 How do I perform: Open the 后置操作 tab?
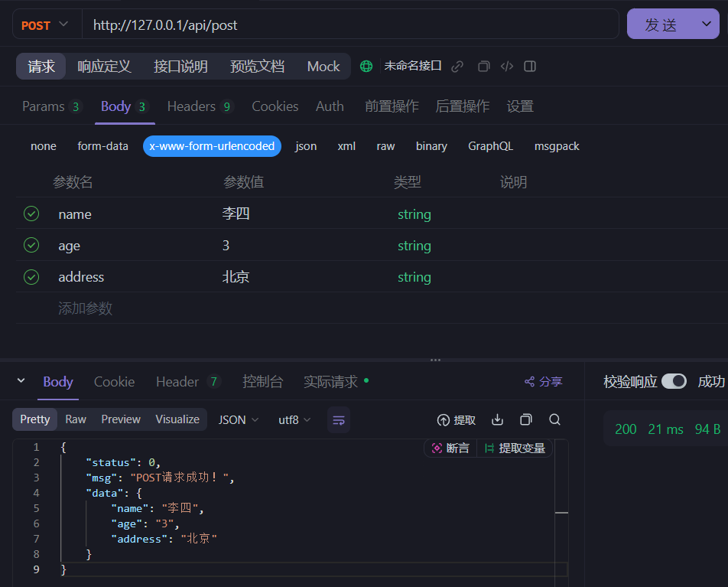463,106
